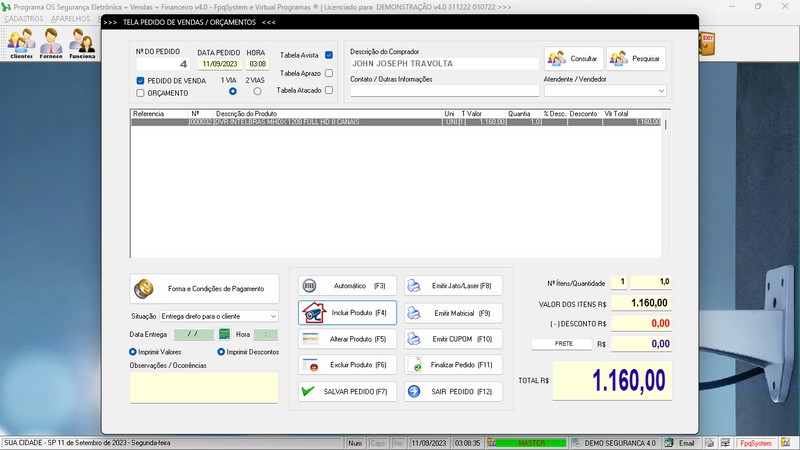Image resolution: width=800 pixels, height=450 pixels.
Task: Toggle the Tabela Avista checkbox
Action: pyautogui.click(x=329, y=55)
